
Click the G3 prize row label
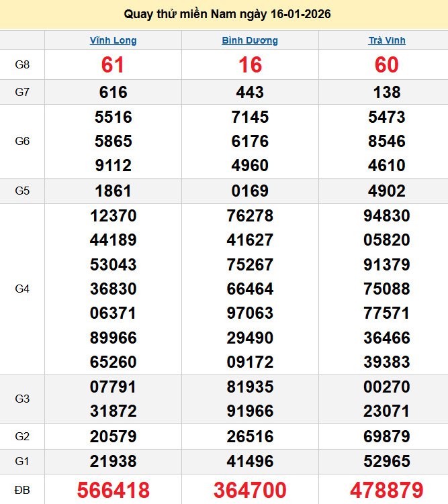(22, 399)
